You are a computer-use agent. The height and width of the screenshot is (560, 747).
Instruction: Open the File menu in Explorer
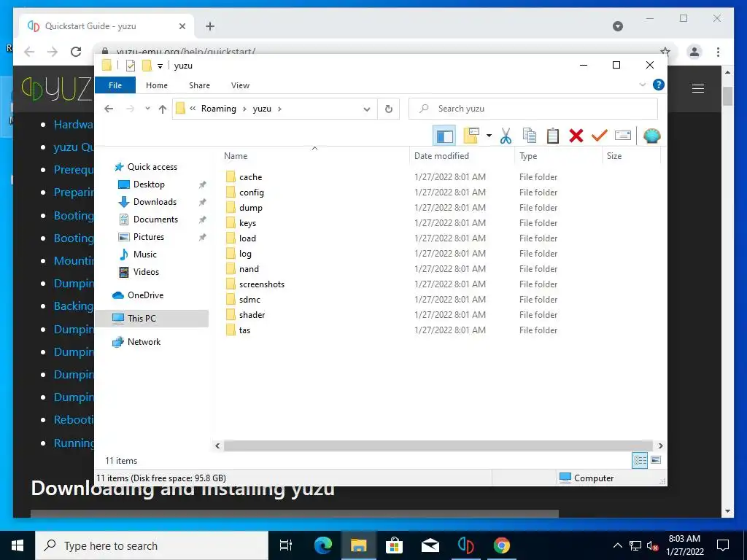pyautogui.click(x=115, y=85)
